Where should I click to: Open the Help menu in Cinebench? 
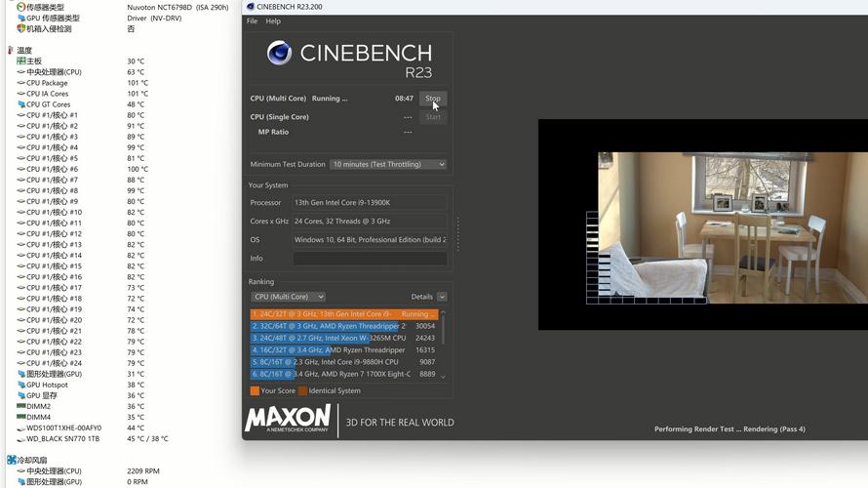[273, 21]
